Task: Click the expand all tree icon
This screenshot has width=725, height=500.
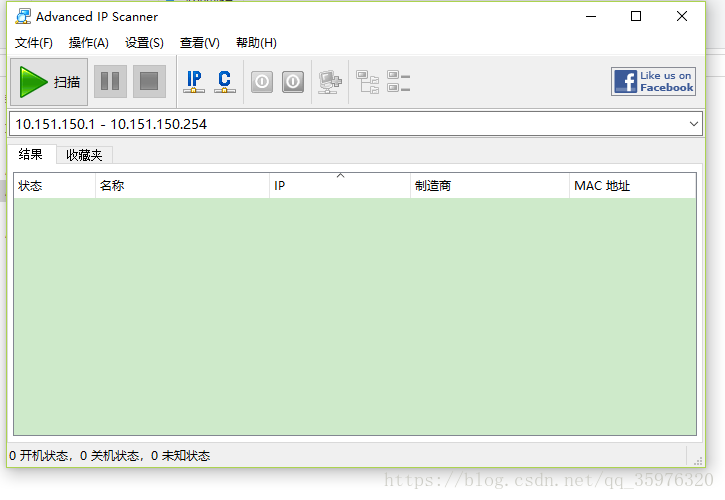Action: (368, 82)
